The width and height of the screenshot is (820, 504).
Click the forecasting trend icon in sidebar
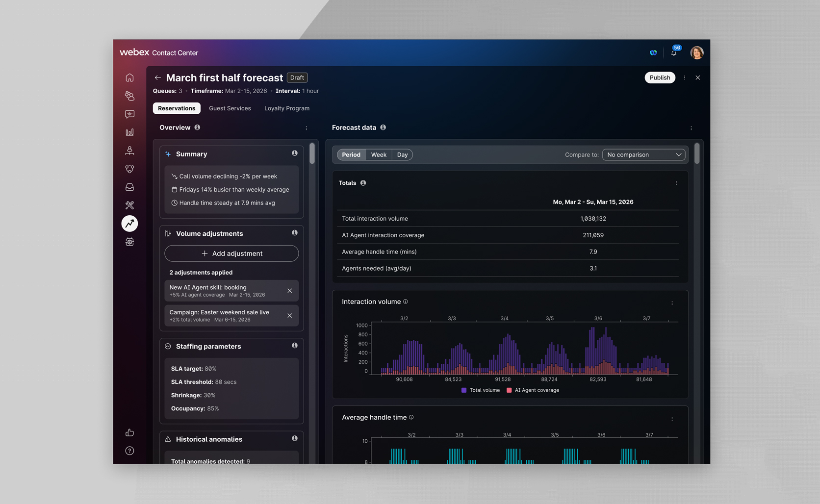[x=129, y=224]
